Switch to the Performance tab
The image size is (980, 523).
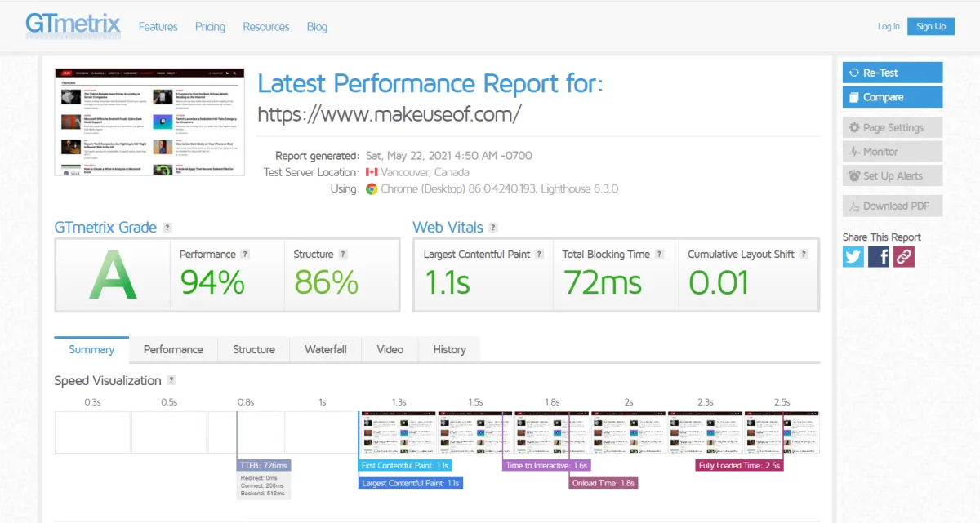coord(173,349)
